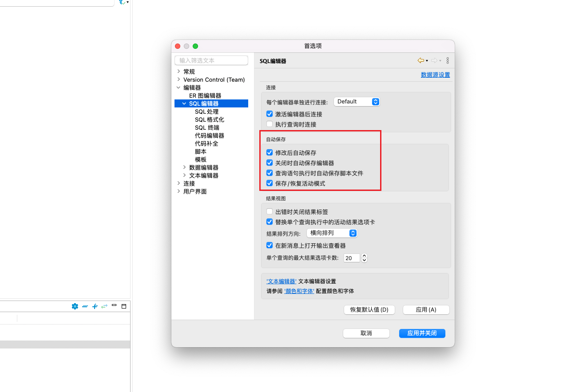Expand the 文本编辑器 tree node
This screenshot has width=583, height=392.
coord(184,175)
